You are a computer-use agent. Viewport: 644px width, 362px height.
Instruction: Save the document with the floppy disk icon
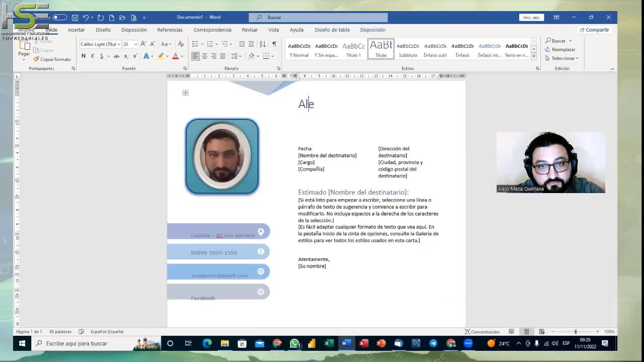[74, 18]
